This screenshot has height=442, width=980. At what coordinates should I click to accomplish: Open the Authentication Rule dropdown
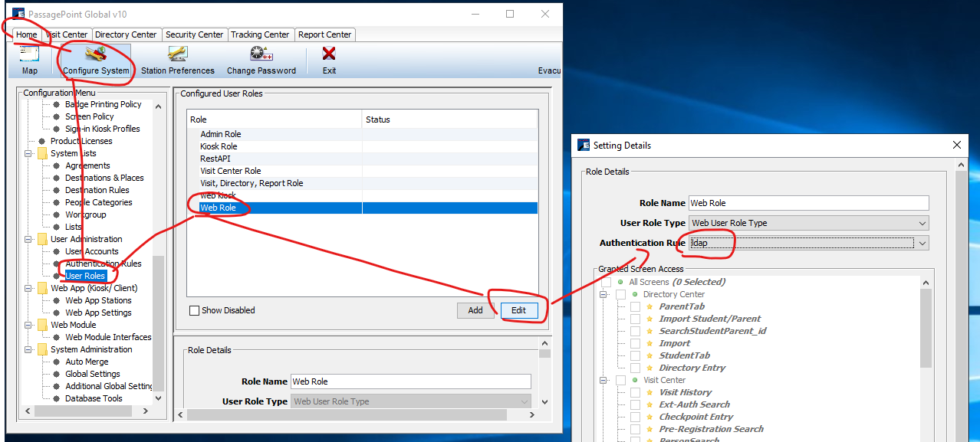coord(922,243)
